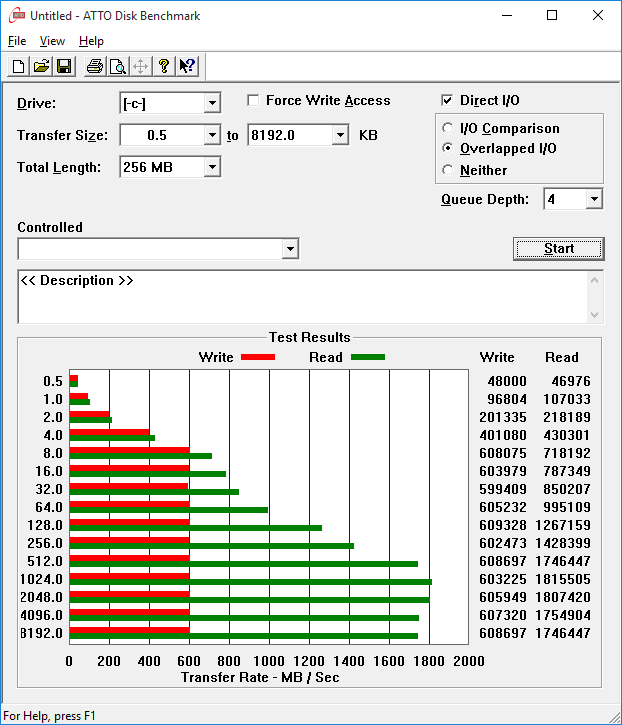Click the status bar text For Help, press F1
The width and height of the screenshot is (622, 725).
[x=49, y=716]
